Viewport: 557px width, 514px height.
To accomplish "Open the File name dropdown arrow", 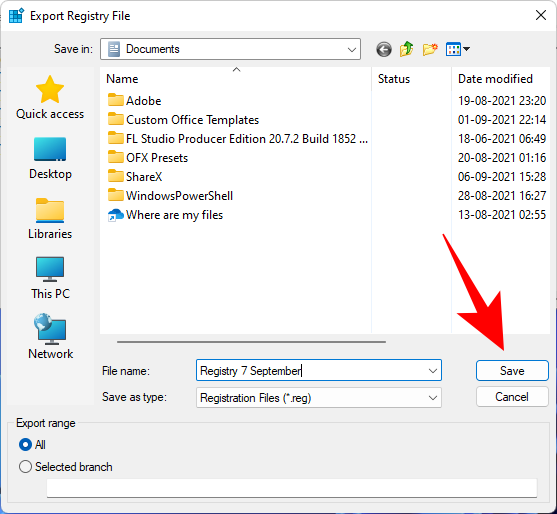I will pos(432,371).
